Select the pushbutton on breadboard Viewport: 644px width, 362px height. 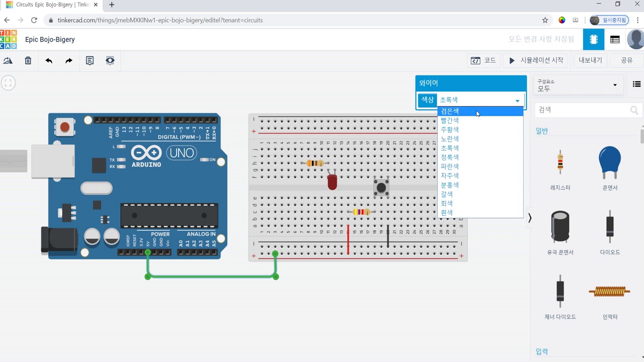click(x=381, y=188)
